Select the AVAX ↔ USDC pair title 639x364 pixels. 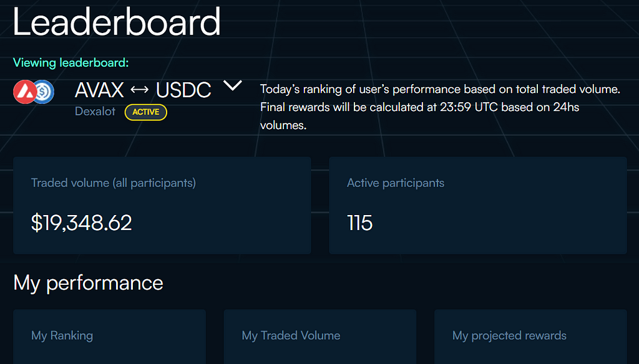coord(143,90)
